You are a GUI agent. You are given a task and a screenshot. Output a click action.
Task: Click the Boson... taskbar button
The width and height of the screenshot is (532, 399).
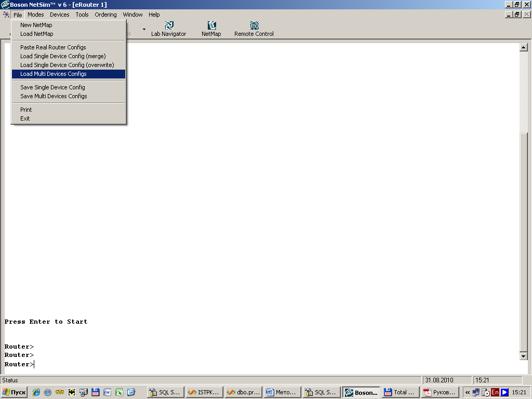coord(361,392)
